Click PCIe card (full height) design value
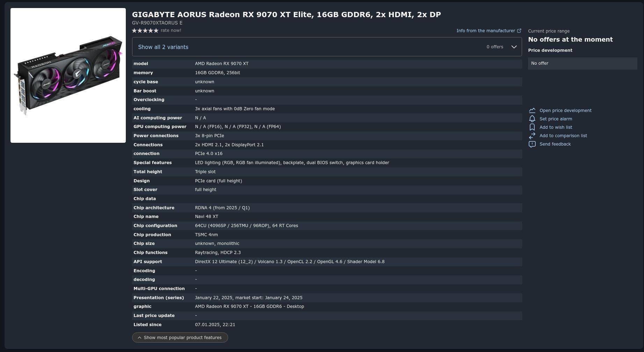644x352 pixels. 218,181
